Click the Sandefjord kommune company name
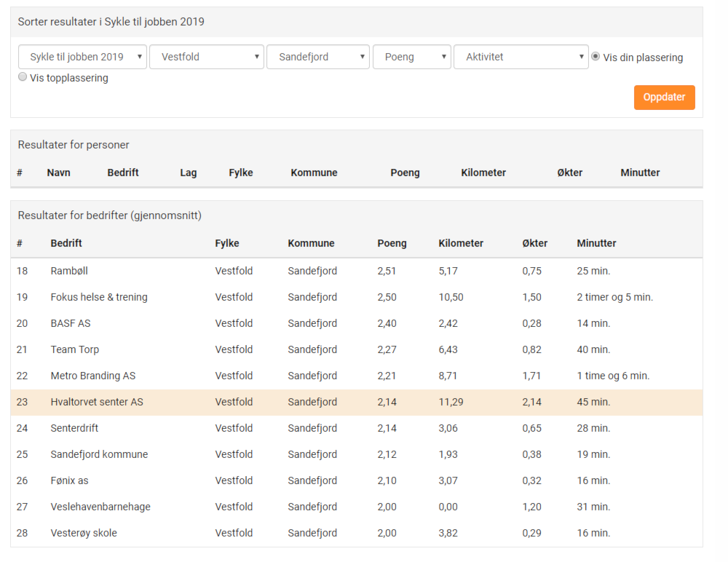This screenshot has width=728, height=562. point(99,455)
